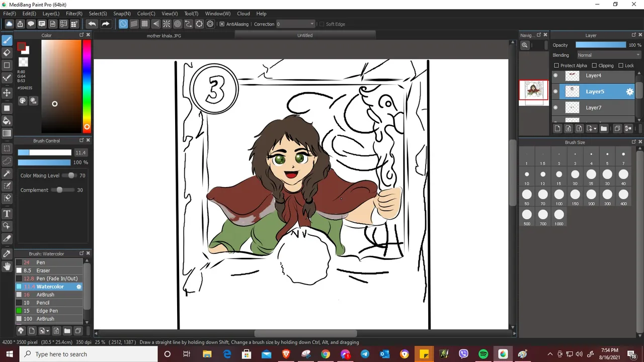
Task: Select the Gradient tool
Action: (x=7, y=133)
